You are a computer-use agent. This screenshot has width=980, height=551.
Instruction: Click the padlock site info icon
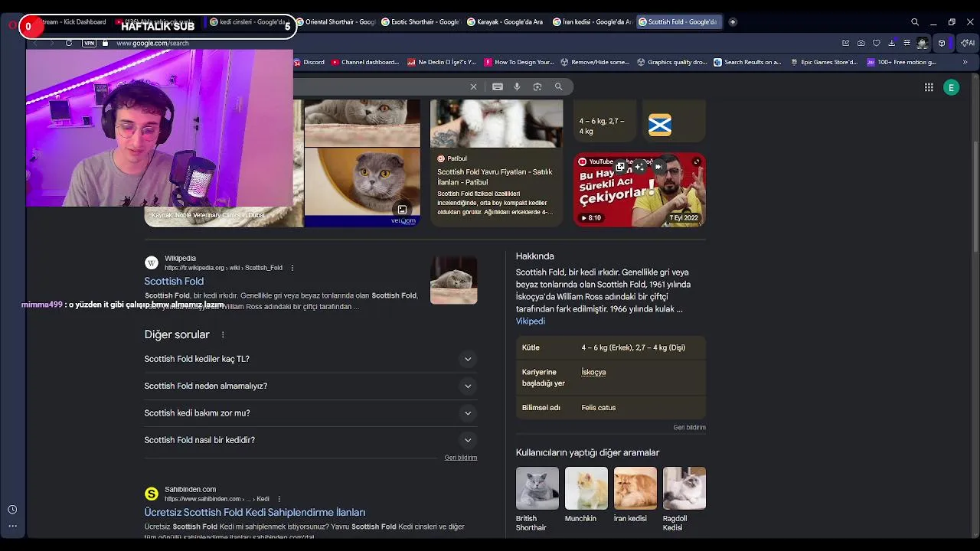pos(106,43)
